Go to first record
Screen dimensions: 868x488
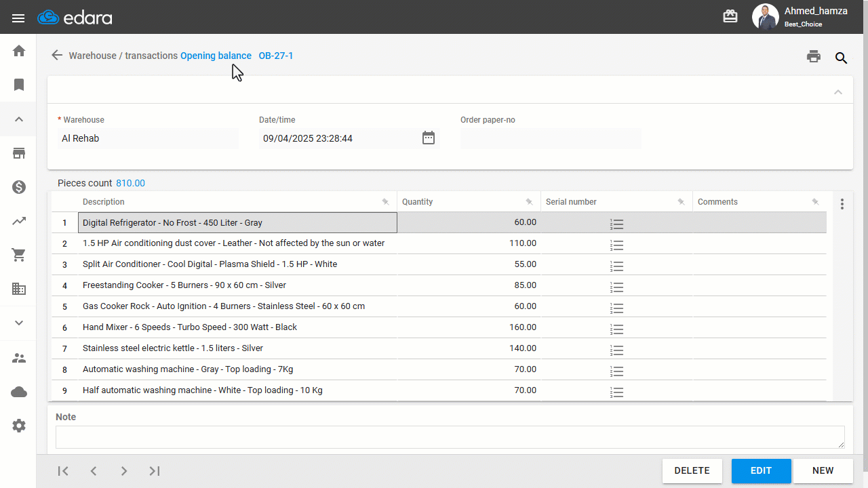click(63, 471)
